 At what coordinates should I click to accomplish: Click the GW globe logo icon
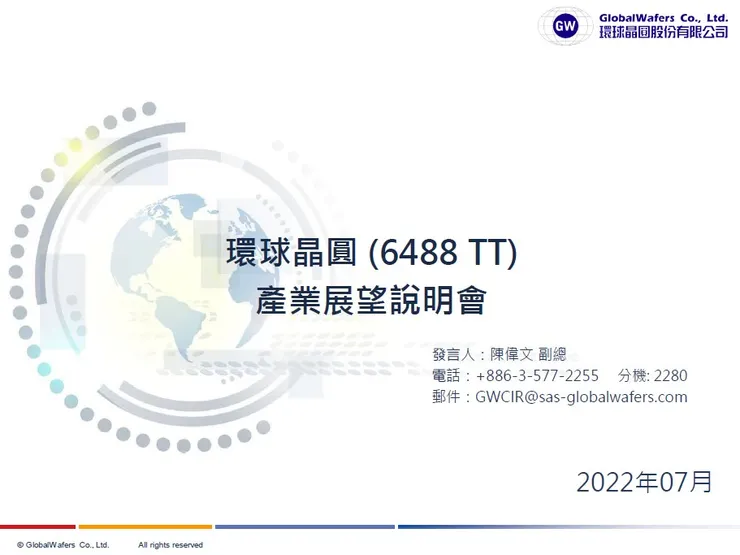[x=565, y=25]
